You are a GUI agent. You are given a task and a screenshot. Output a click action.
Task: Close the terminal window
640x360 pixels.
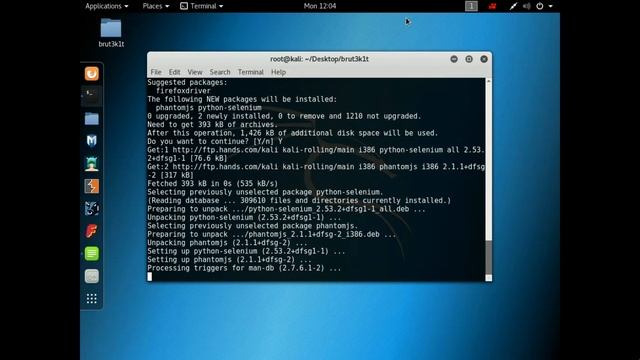(484, 59)
